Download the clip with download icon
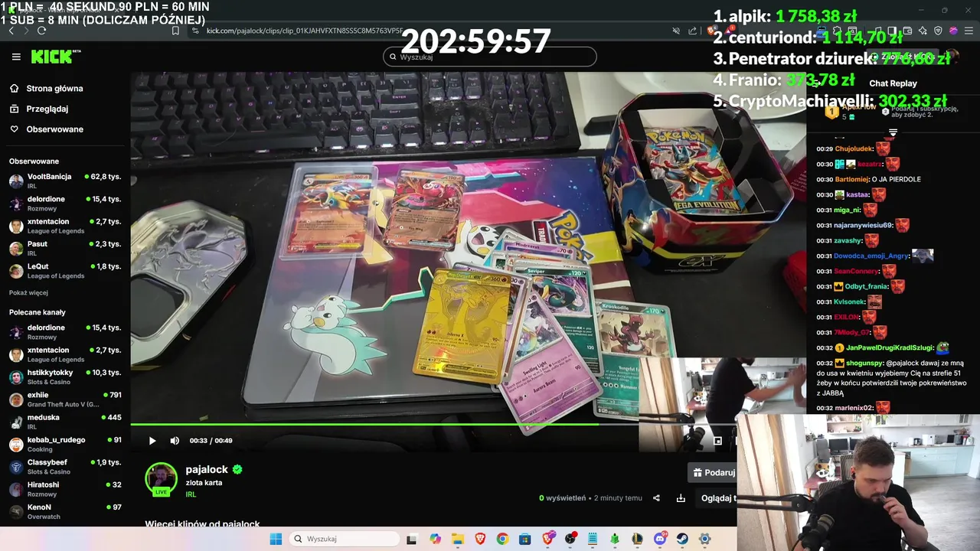 tap(681, 498)
